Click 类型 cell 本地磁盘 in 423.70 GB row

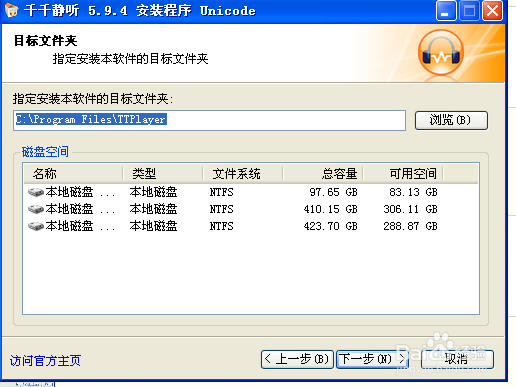coord(153,226)
